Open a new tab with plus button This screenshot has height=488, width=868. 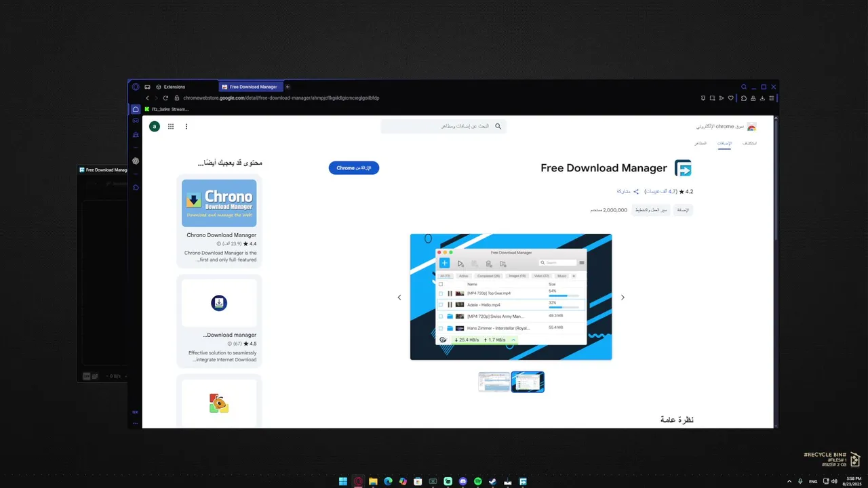coord(288,87)
